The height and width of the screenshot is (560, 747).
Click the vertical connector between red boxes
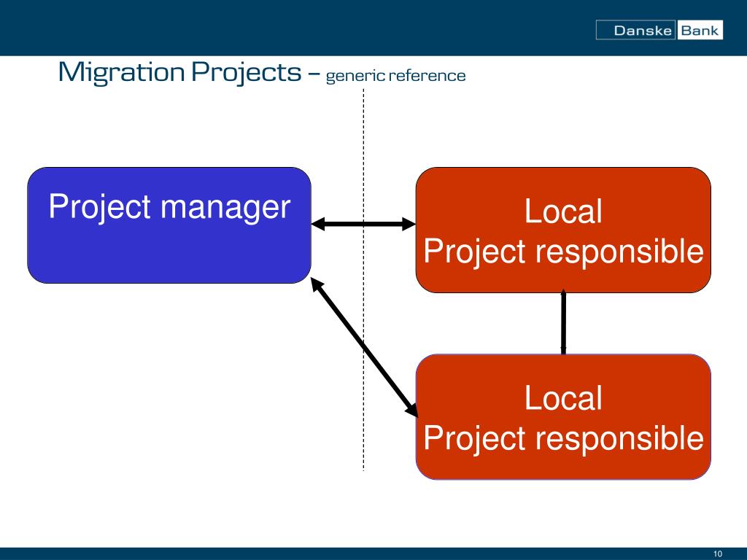[564, 322]
